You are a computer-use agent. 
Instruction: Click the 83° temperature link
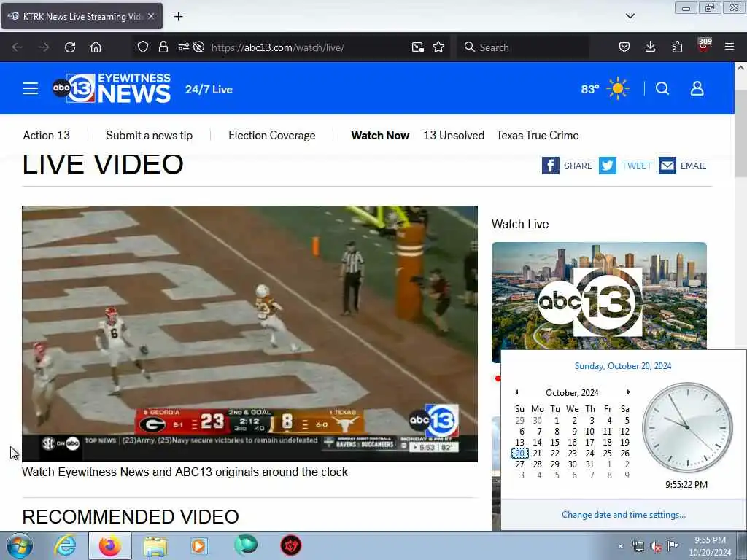click(589, 89)
